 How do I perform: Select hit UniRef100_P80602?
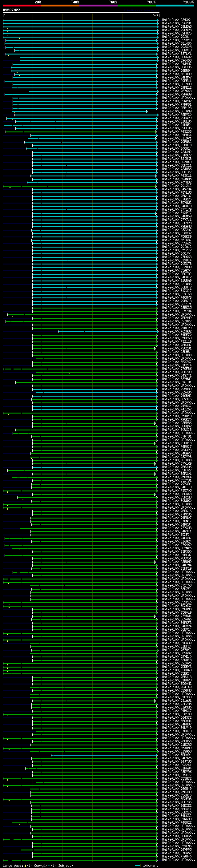(176, 57)
